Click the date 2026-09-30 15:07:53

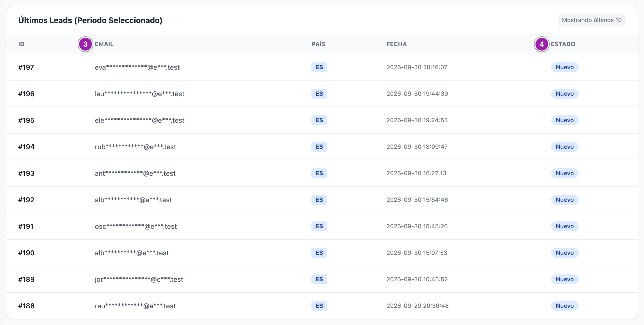[x=417, y=253]
